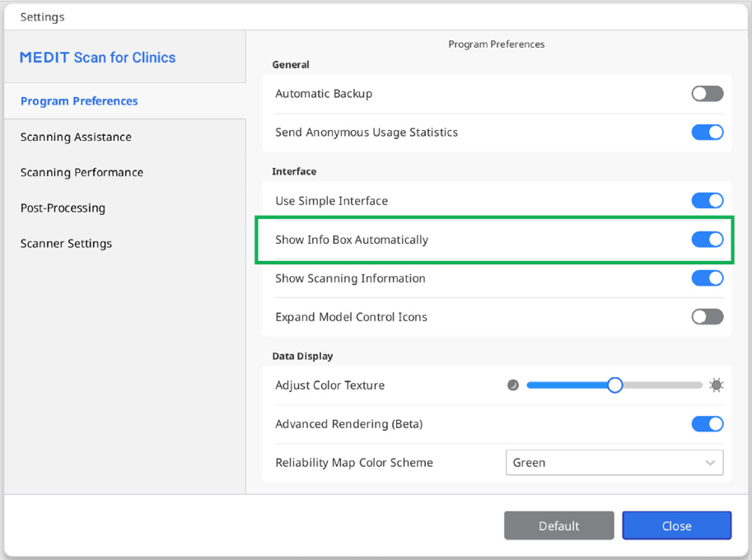Click the General section heading
752x560 pixels.
pos(291,65)
